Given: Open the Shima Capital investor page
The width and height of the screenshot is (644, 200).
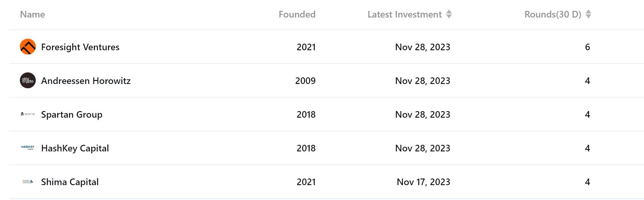Looking at the screenshot, I should pyautogui.click(x=70, y=182).
